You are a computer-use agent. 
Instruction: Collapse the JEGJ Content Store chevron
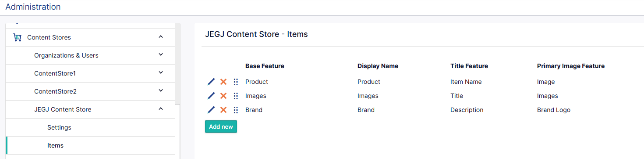click(x=161, y=109)
